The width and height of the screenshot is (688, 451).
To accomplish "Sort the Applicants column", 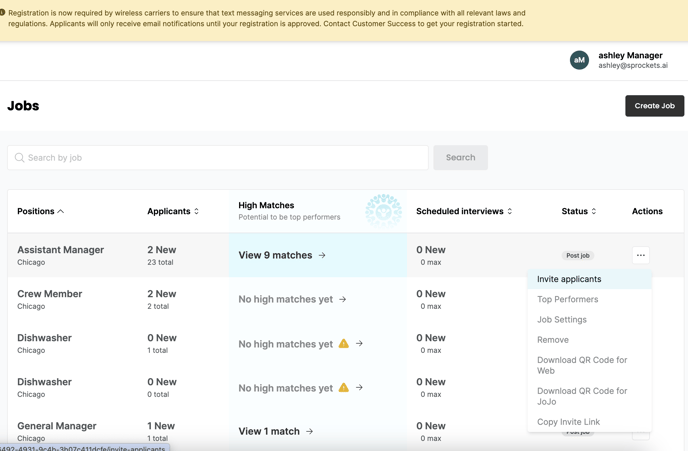I will (196, 211).
